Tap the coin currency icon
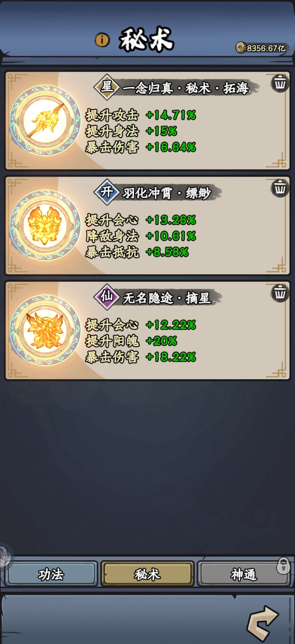295x644 pixels. pos(241,48)
